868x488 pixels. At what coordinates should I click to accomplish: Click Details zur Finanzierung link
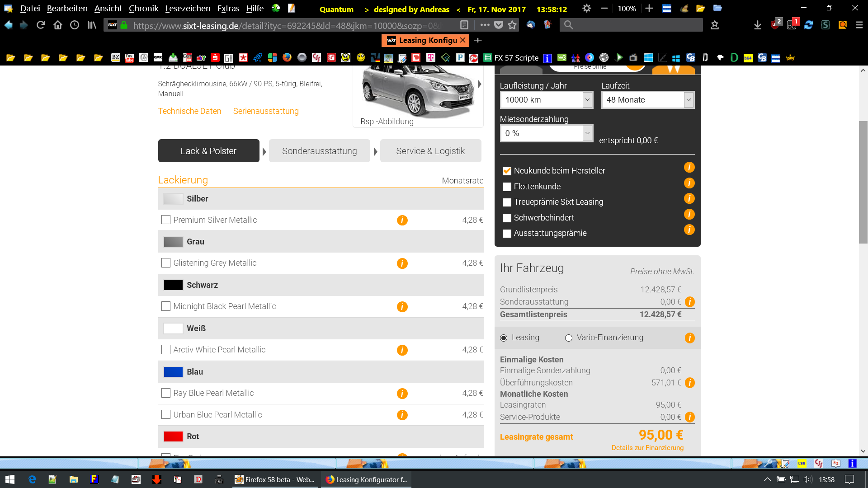pyautogui.click(x=647, y=448)
